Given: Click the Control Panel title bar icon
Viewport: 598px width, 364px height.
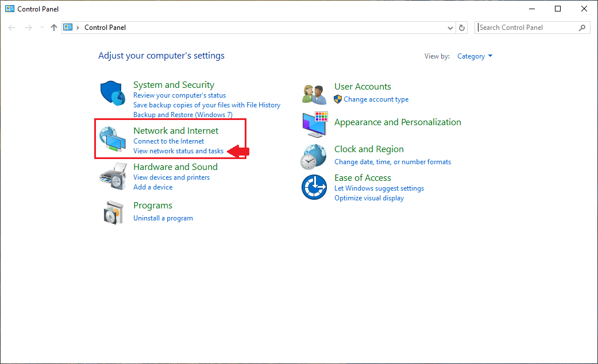Looking at the screenshot, I should 10,9.
